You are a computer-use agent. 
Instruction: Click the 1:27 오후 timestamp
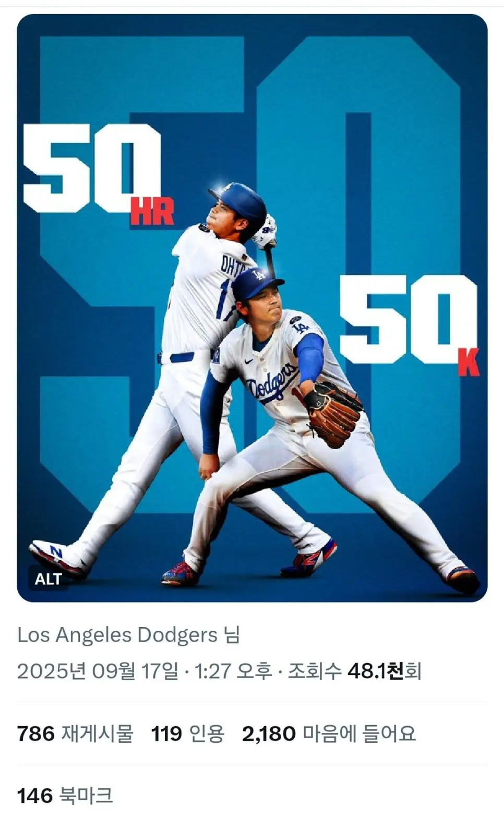point(233,671)
